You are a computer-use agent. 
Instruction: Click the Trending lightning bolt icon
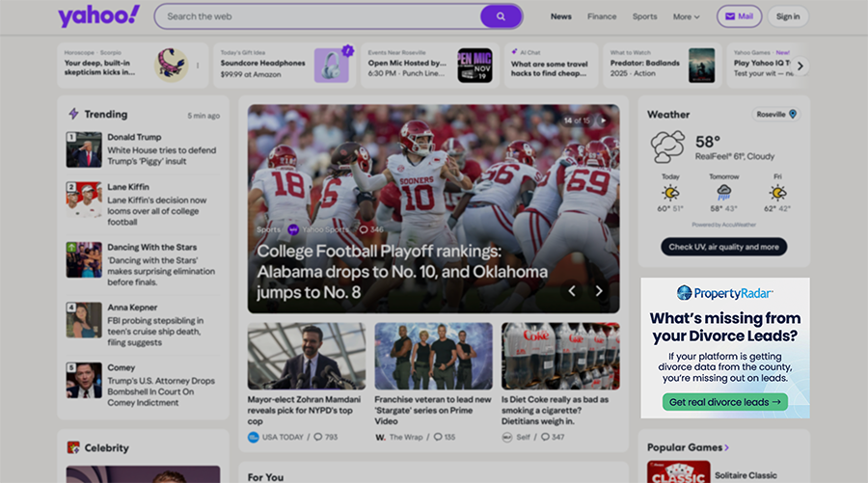[73, 114]
